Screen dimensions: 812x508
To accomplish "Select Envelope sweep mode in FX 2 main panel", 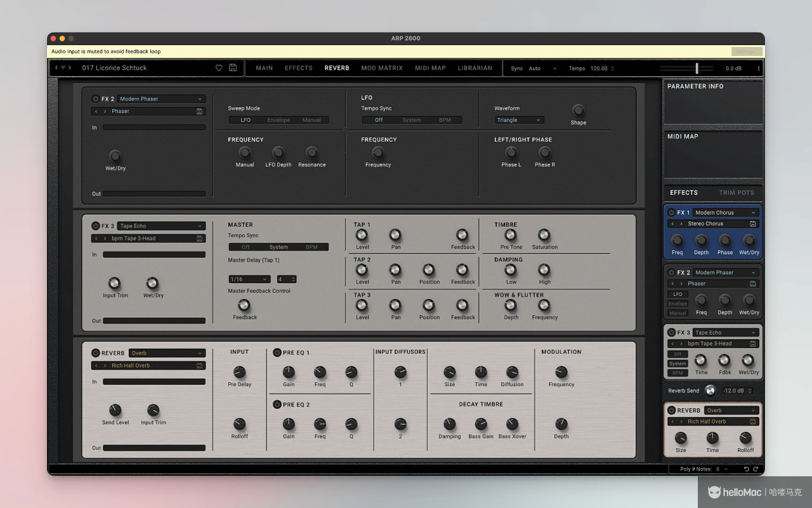I will point(278,120).
